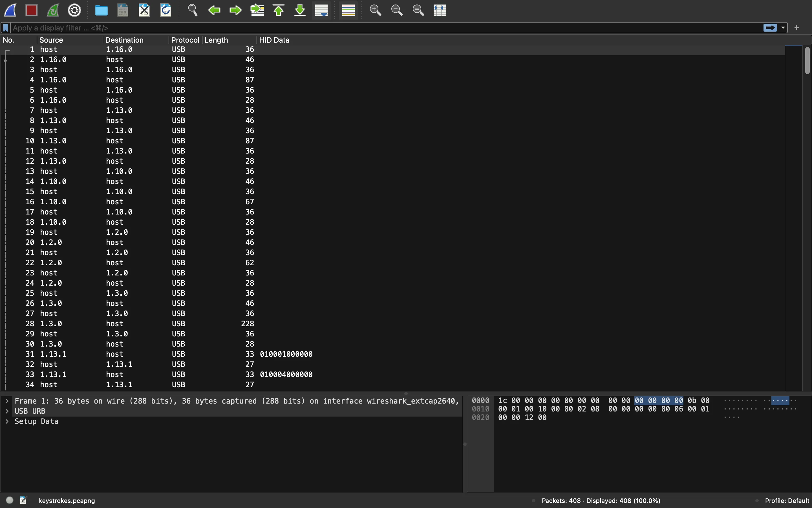Find a packet with the magnifier icon
The image size is (812, 508).
click(193, 10)
